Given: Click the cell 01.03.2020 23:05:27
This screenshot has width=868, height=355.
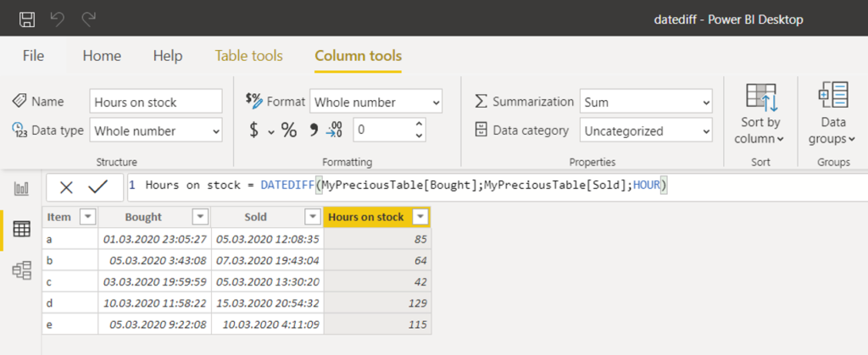Looking at the screenshot, I should click(154, 239).
